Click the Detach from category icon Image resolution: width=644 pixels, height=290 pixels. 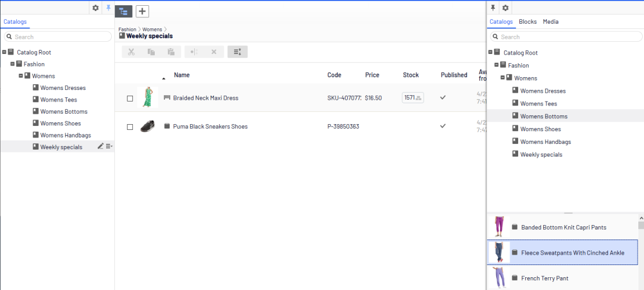click(x=194, y=52)
